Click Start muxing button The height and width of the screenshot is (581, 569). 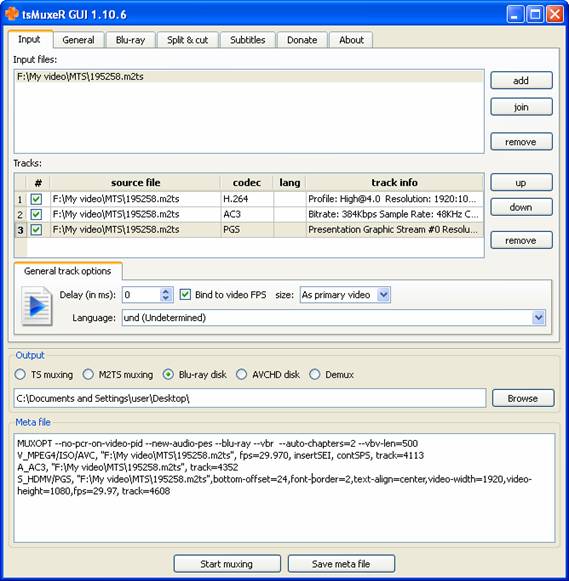(227, 564)
